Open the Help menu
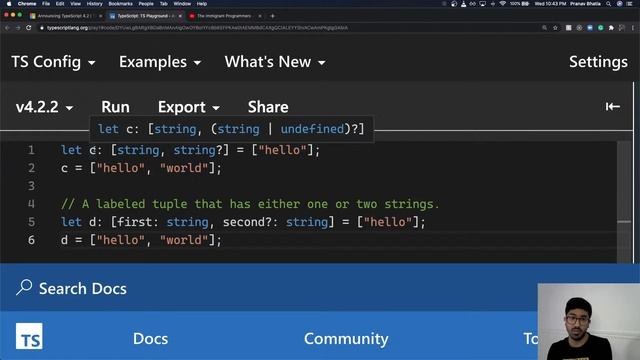Screen dimensions: 640x360 202,4
